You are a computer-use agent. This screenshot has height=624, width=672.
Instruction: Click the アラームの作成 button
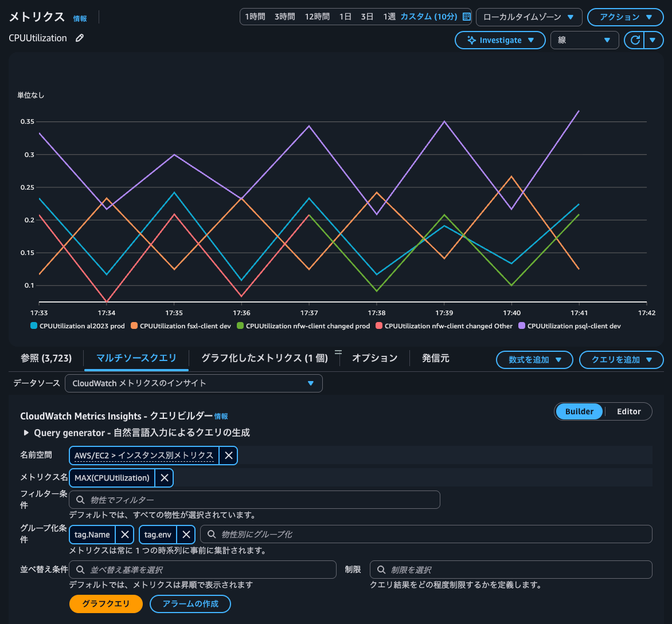click(190, 604)
